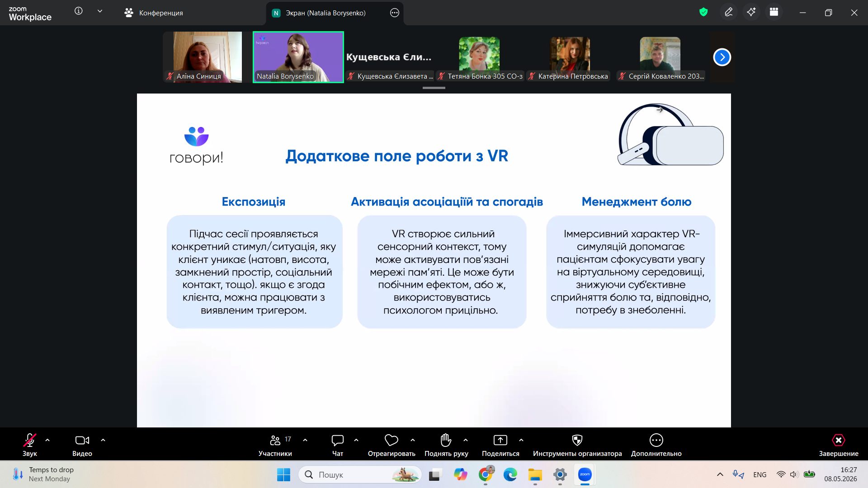Click the annotate pencil icon
This screenshot has height=488, width=868.
click(x=729, y=13)
